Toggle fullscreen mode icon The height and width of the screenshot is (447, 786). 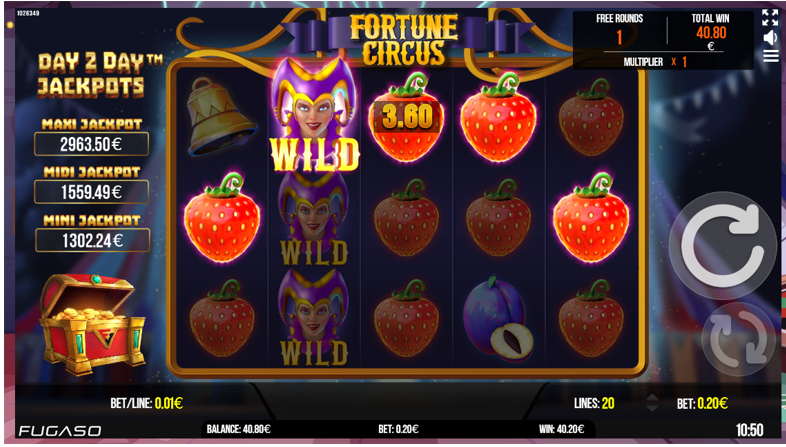tap(770, 18)
